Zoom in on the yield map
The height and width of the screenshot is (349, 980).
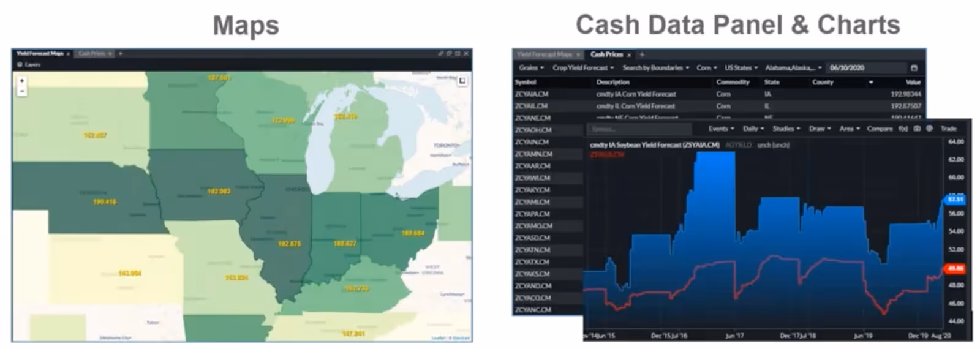pos(22,81)
